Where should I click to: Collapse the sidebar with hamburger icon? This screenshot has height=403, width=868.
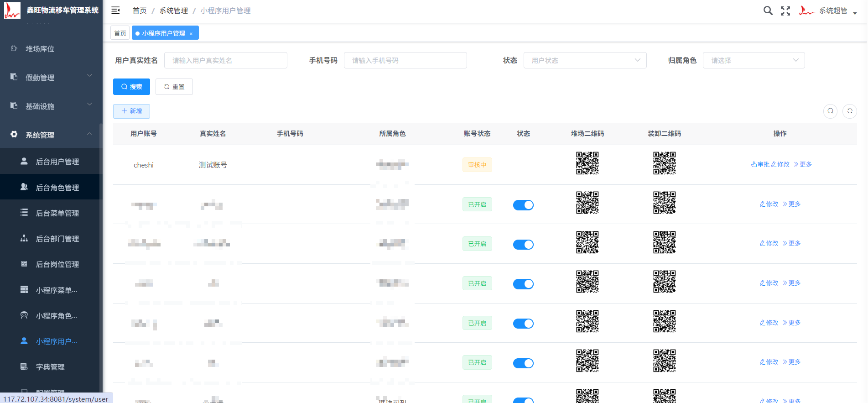(116, 10)
